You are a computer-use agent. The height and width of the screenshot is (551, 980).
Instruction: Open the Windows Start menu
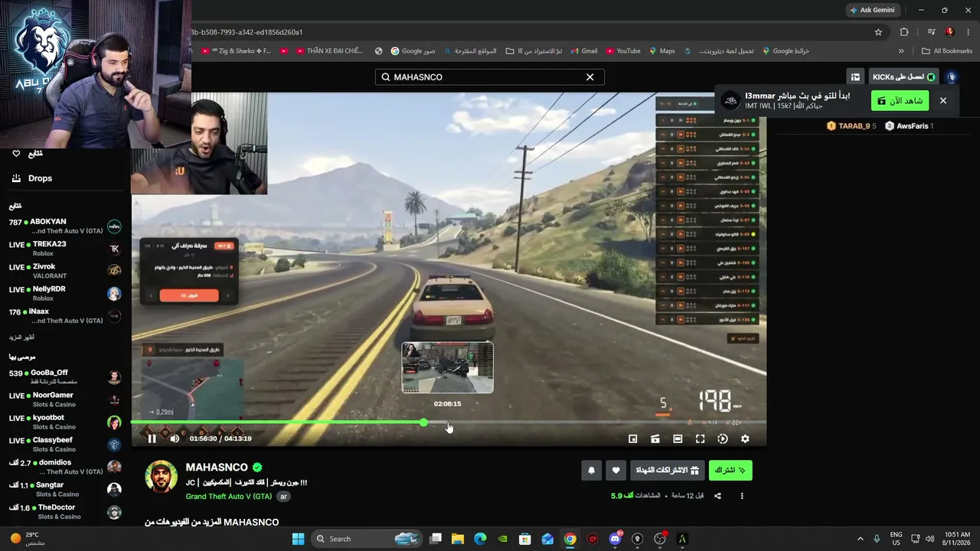click(x=298, y=539)
